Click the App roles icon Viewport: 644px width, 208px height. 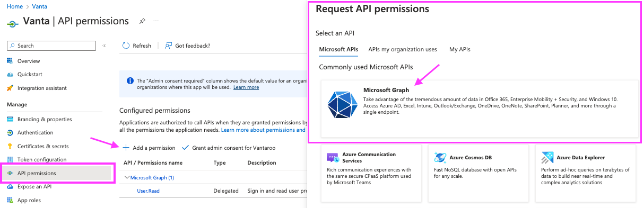click(x=11, y=200)
